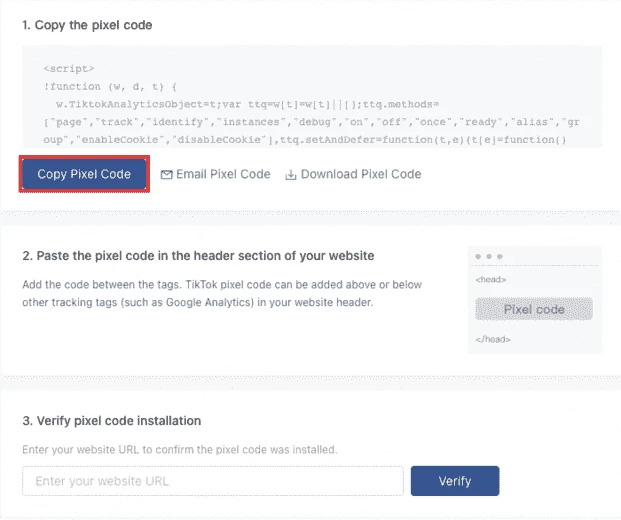Viewport: 621px width, 520px height.
Task: Focus the Enter your website URL field
Action: (x=213, y=481)
